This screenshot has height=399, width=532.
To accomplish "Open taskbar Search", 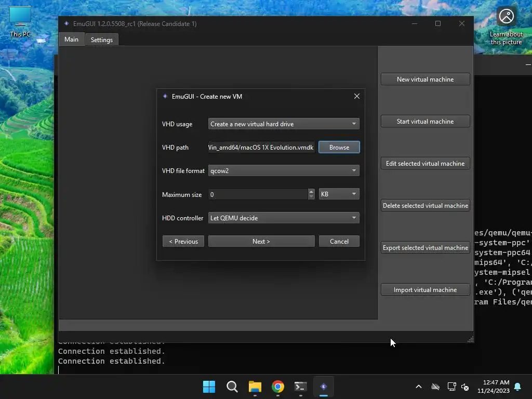I will (x=232, y=387).
